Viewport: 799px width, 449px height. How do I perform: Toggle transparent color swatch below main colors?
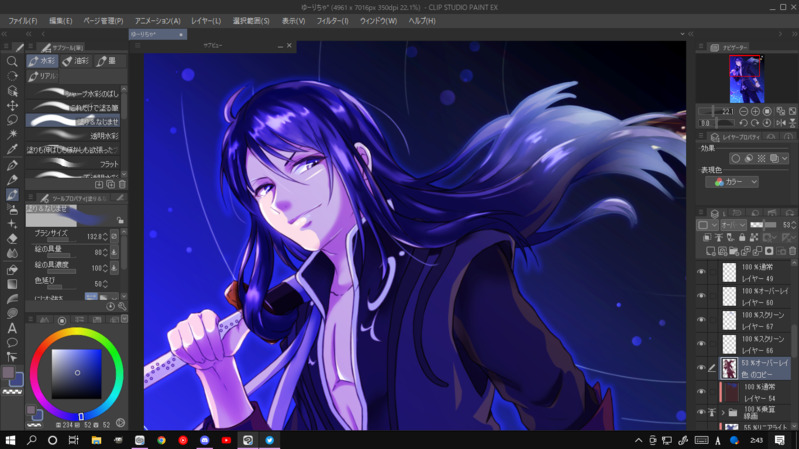click(13, 392)
